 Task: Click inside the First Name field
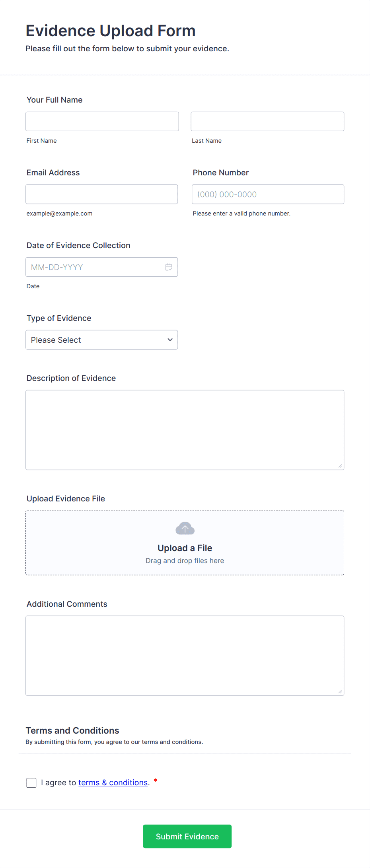pyautogui.click(x=102, y=121)
